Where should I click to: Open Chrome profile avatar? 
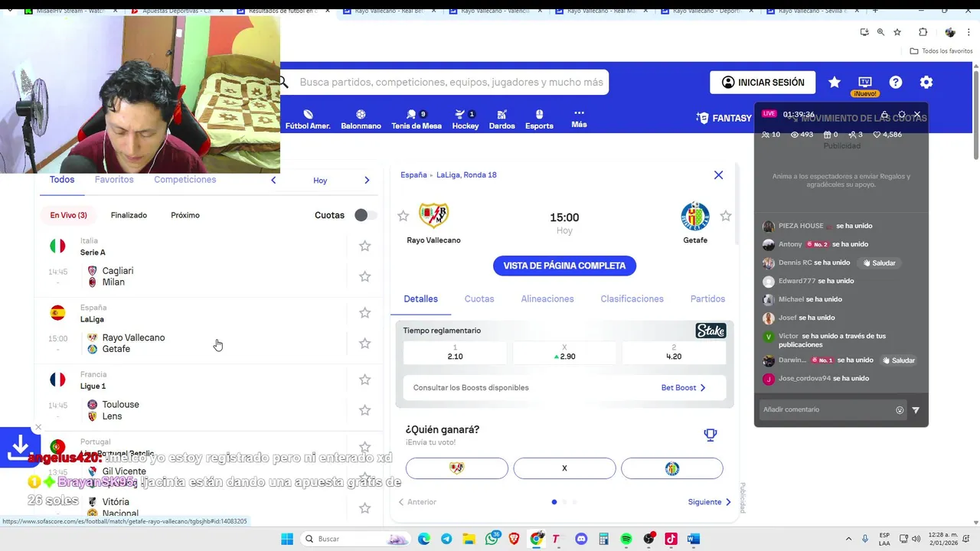pyautogui.click(x=950, y=32)
